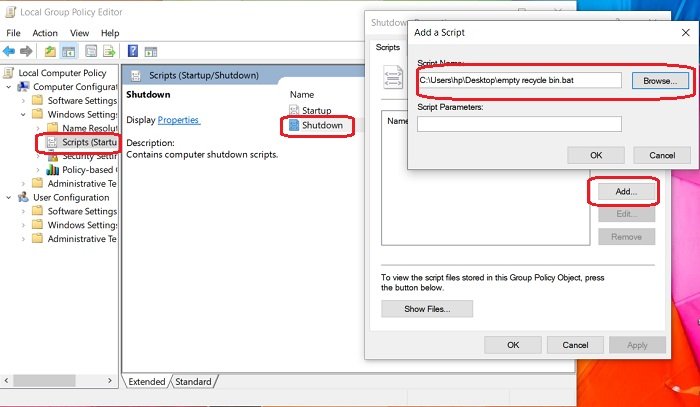Collapse the User Configuration tree node
The height and width of the screenshot is (407, 700).
point(8,197)
